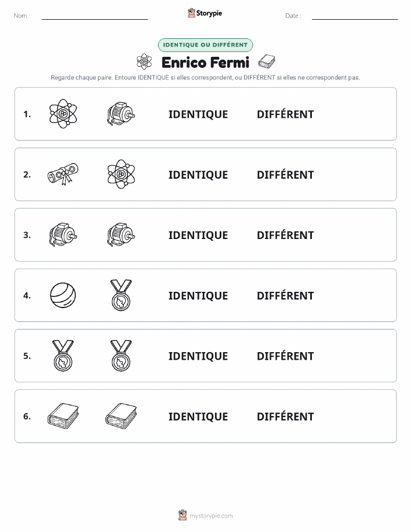
Task: Click the IDENTIQUE OU DIFFÉRENT green badge
Action: [205, 45]
